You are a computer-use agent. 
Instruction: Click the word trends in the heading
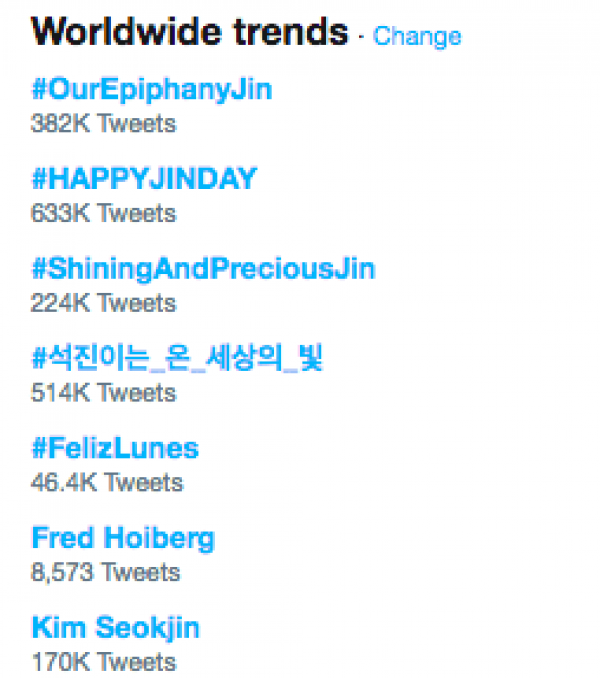pos(290,31)
